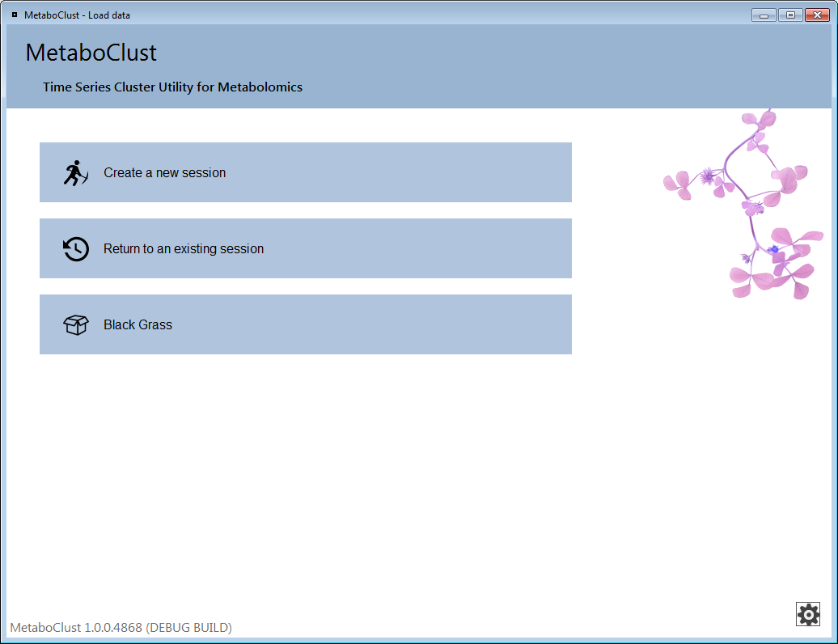
Task: Click the pink flower plant image
Action: pos(743,204)
